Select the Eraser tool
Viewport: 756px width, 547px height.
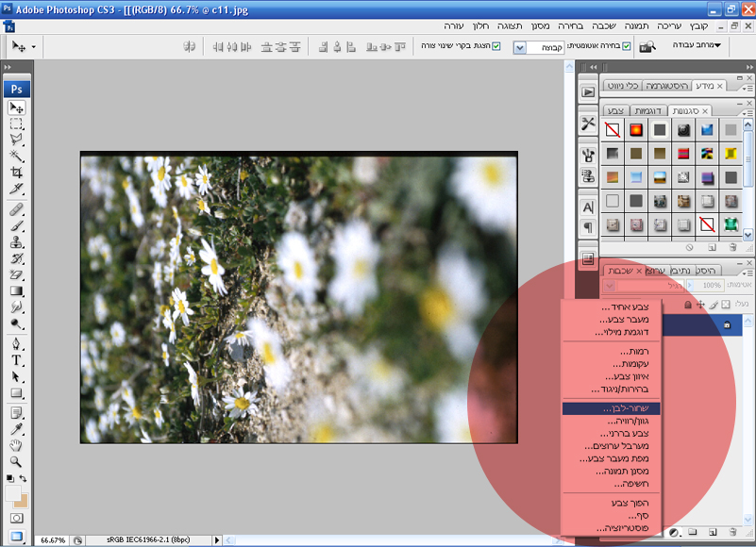(16, 274)
